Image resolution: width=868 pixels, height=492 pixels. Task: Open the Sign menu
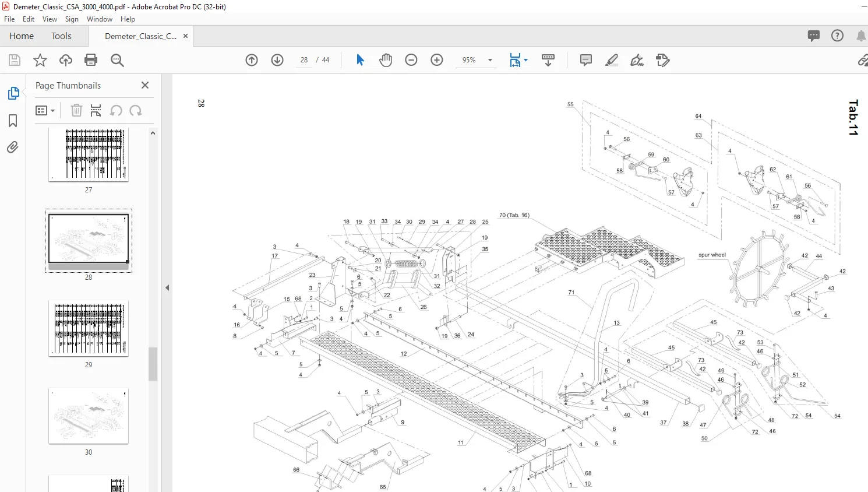pos(72,19)
